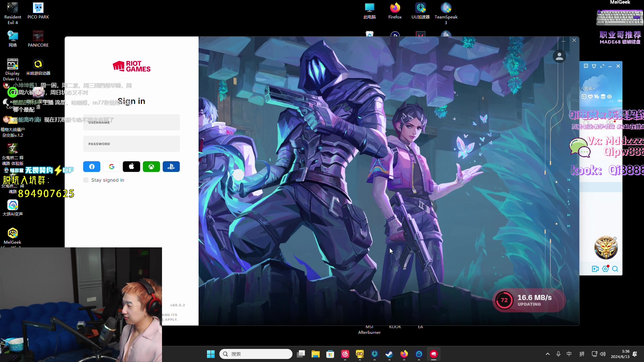The image size is (644, 362).
Task: Open the Firefox desktop shortcut
Action: coord(395,11)
